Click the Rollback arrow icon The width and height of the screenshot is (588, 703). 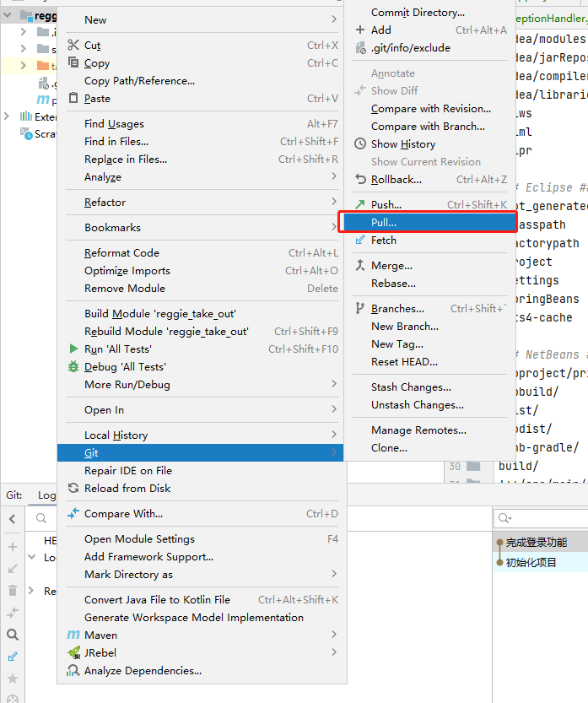pyautogui.click(x=360, y=179)
